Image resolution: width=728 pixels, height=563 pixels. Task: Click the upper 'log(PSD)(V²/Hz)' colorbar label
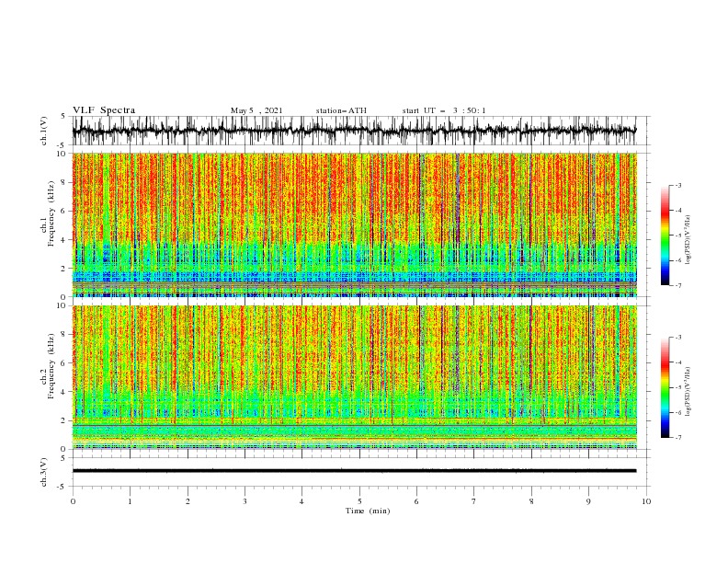point(688,240)
